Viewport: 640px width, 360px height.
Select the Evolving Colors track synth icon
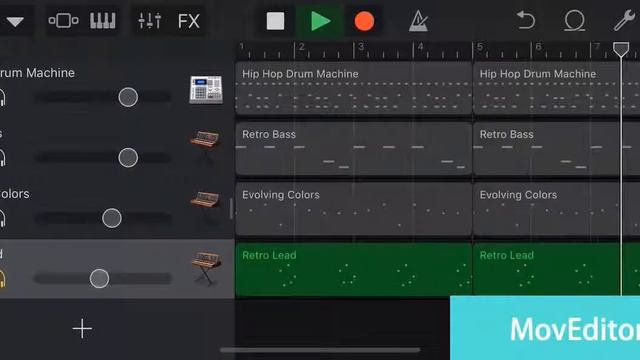(x=205, y=206)
